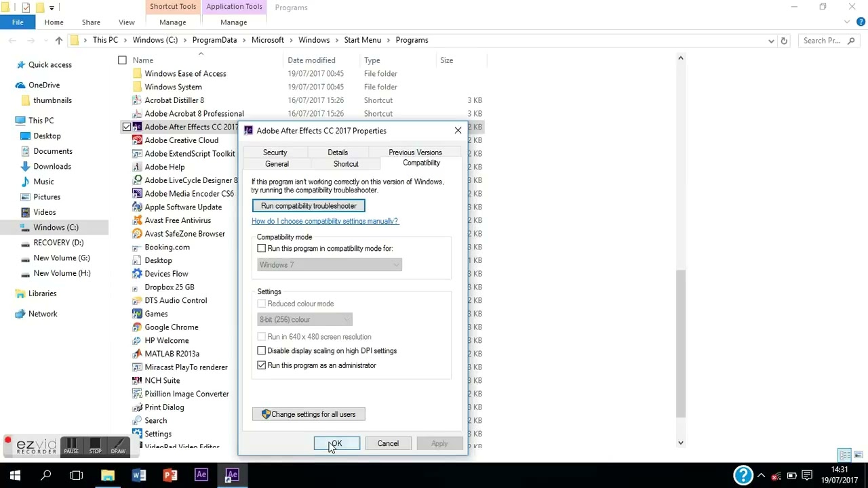Click the Apple Software Update icon

tap(137, 207)
